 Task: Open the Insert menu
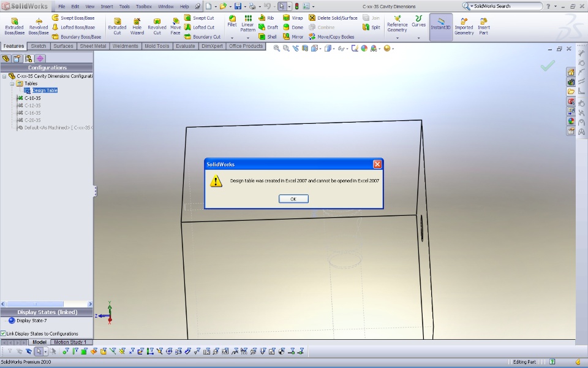(x=107, y=6)
